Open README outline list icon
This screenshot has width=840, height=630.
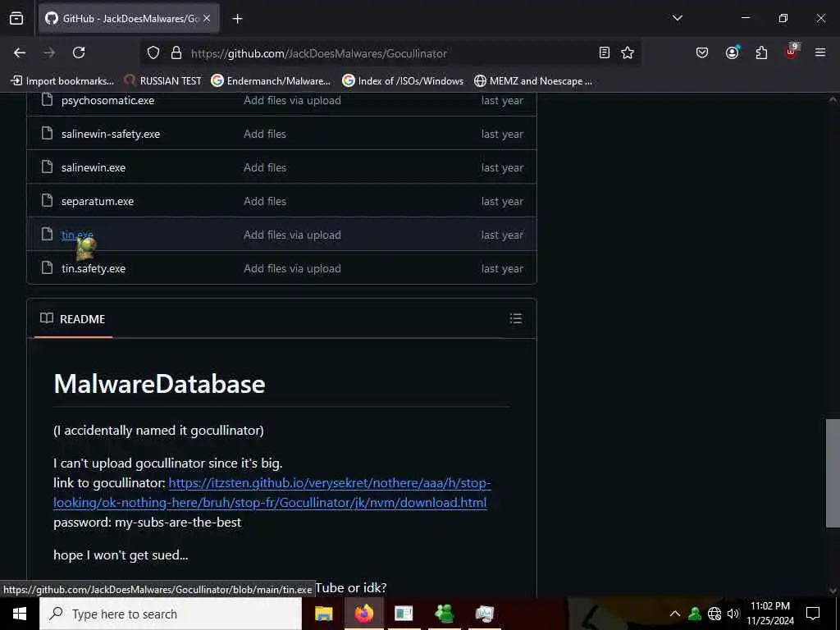coord(515,319)
